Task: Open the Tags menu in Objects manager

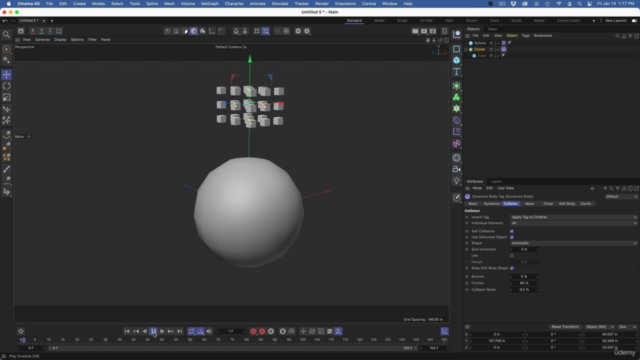Action: point(525,36)
